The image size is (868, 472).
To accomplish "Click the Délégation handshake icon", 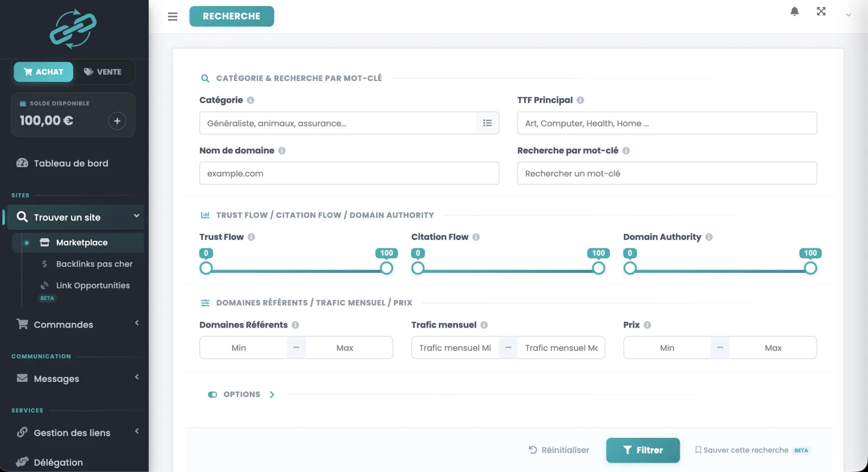I will coord(22,462).
